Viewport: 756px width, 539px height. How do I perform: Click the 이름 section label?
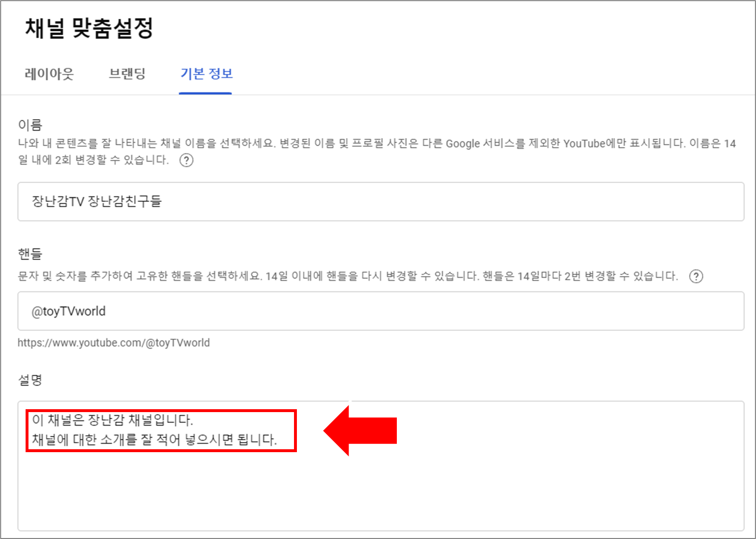tap(30, 125)
